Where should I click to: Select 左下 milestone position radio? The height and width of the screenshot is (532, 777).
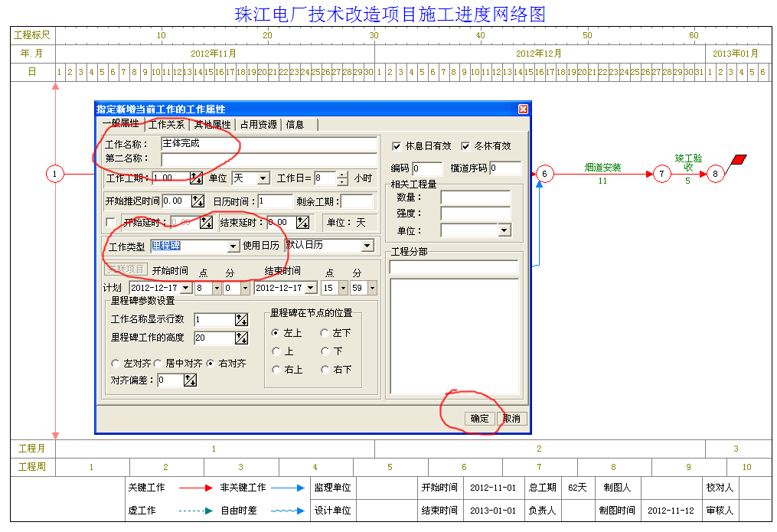pyautogui.click(x=325, y=333)
